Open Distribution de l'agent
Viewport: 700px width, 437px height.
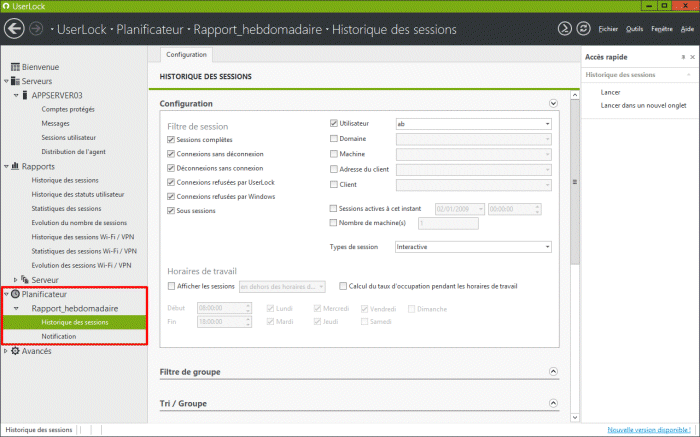coord(74,152)
